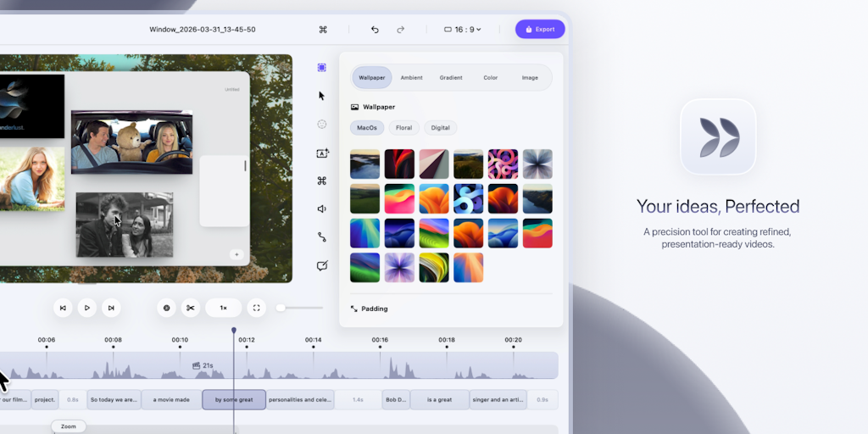Select the Cursor settings arrow icon
Image resolution: width=868 pixels, height=434 pixels.
click(x=321, y=96)
